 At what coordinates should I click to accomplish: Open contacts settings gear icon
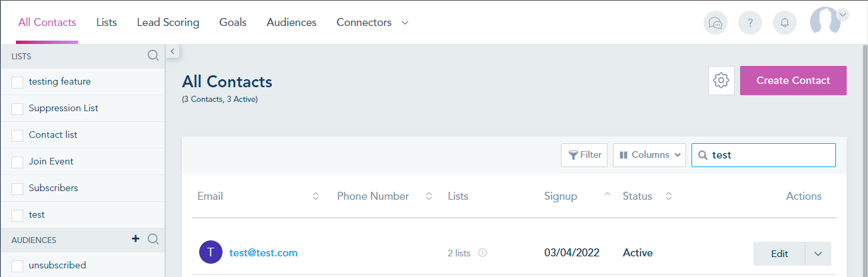pos(721,81)
